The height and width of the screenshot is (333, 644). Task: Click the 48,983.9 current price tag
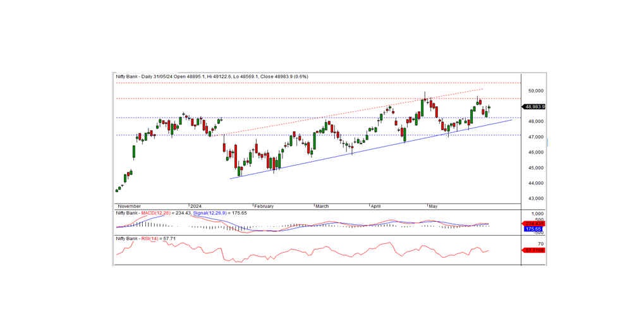pos(535,107)
